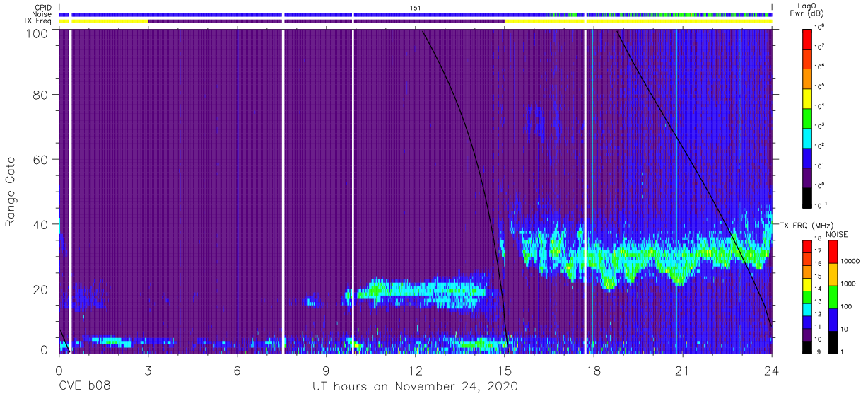Click the 11 tick on TX FRQ legend

click(x=819, y=327)
